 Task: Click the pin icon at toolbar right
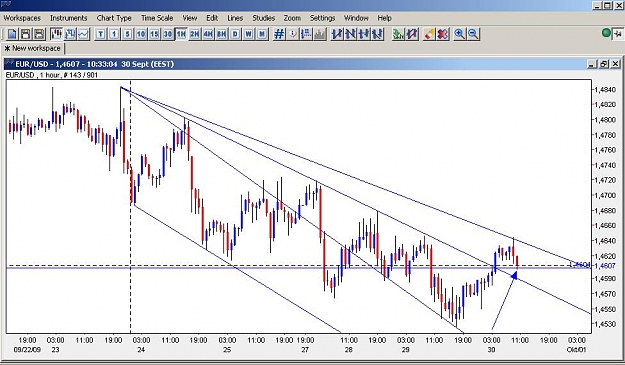point(619,33)
